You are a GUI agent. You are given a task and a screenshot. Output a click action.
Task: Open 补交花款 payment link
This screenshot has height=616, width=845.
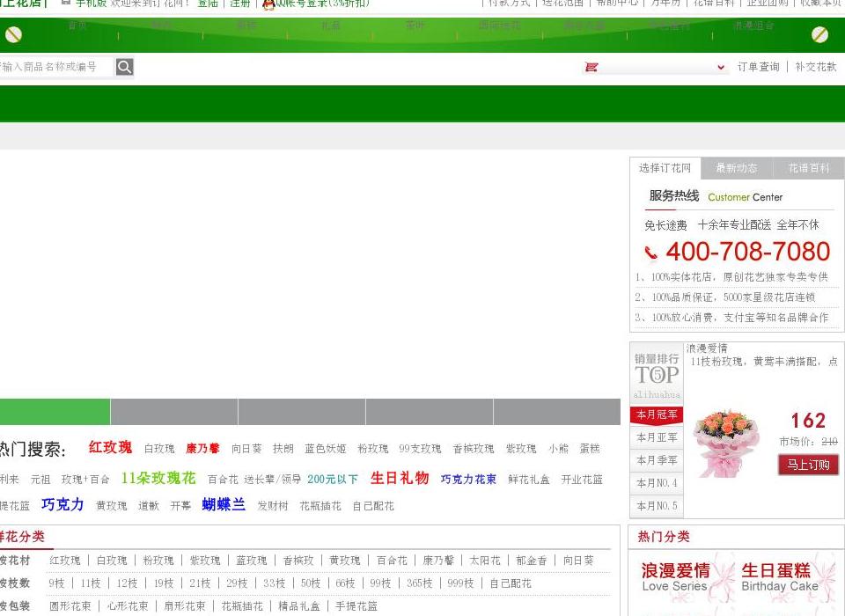pyautogui.click(x=816, y=67)
